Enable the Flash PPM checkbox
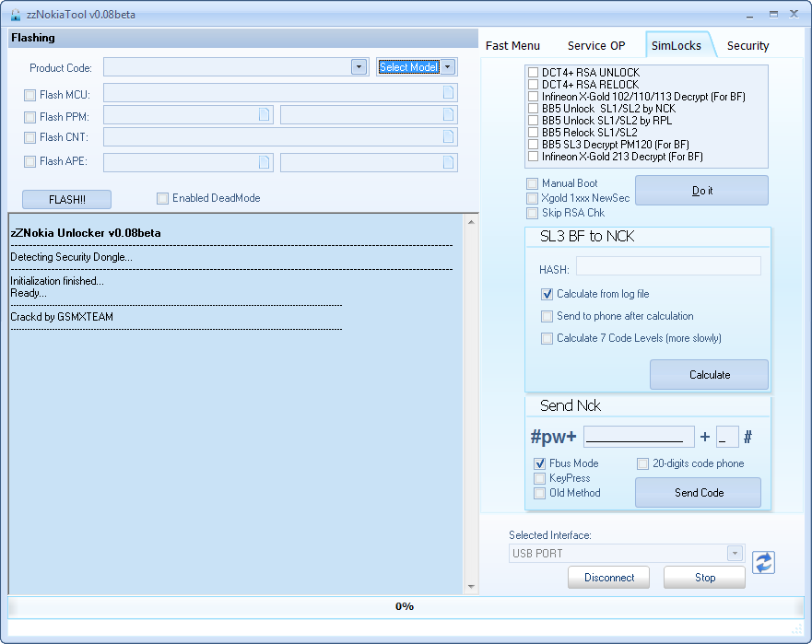Image resolution: width=812 pixels, height=644 pixels. pyautogui.click(x=30, y=118)
